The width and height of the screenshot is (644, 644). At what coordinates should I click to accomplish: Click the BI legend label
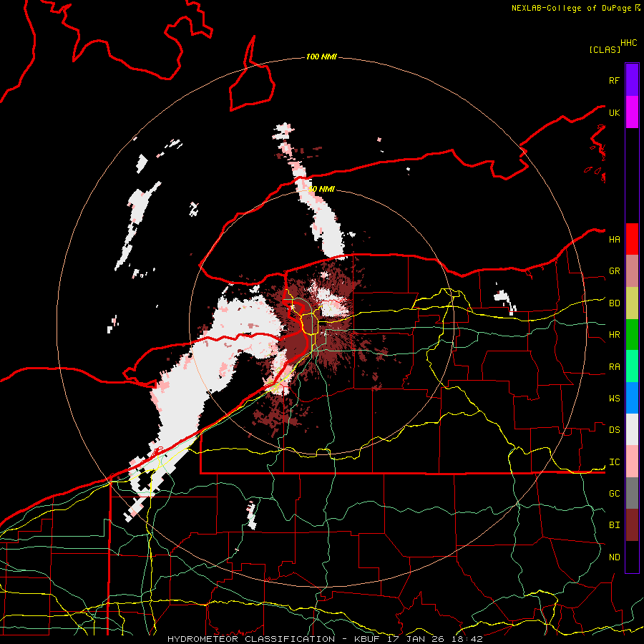[x=615, y=525]
